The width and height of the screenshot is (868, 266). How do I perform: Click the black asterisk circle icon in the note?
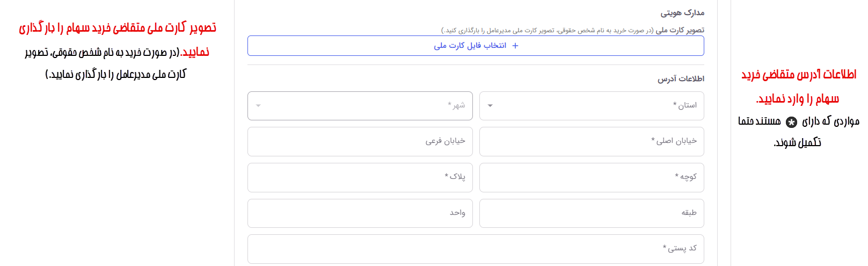point(791,122)
